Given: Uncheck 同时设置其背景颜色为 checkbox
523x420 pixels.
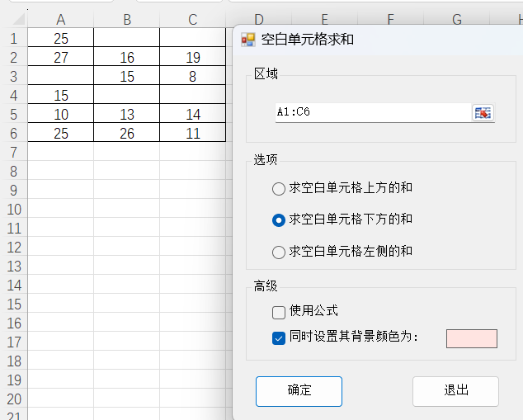Looking at the screenshot, I should [x=279, y=338].
